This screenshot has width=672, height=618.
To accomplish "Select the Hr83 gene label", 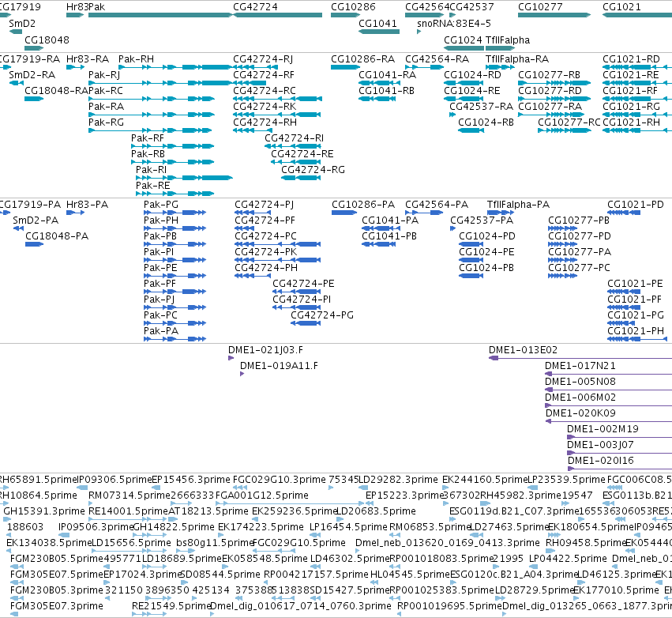I will point(77,7).
